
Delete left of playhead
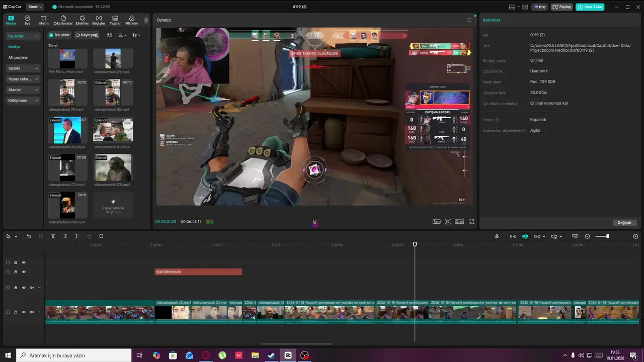tap(65, 236)
